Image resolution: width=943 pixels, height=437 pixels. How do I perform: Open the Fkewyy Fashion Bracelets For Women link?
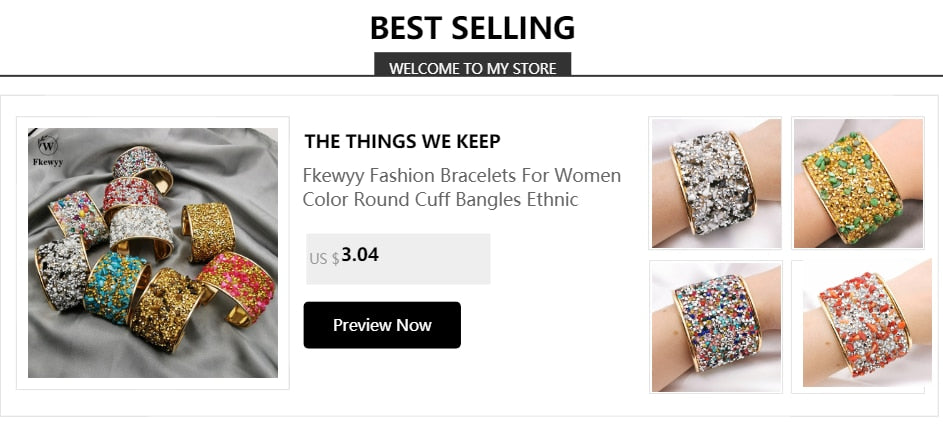[x=462, y=176]
